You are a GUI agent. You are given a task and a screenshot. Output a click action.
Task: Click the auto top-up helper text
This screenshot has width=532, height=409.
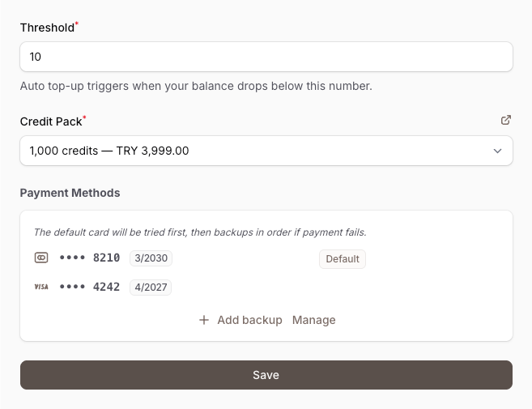(196, 86)
